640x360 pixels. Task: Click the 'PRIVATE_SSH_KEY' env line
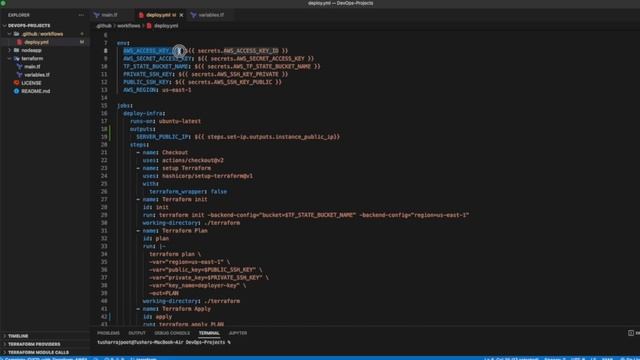206,74
